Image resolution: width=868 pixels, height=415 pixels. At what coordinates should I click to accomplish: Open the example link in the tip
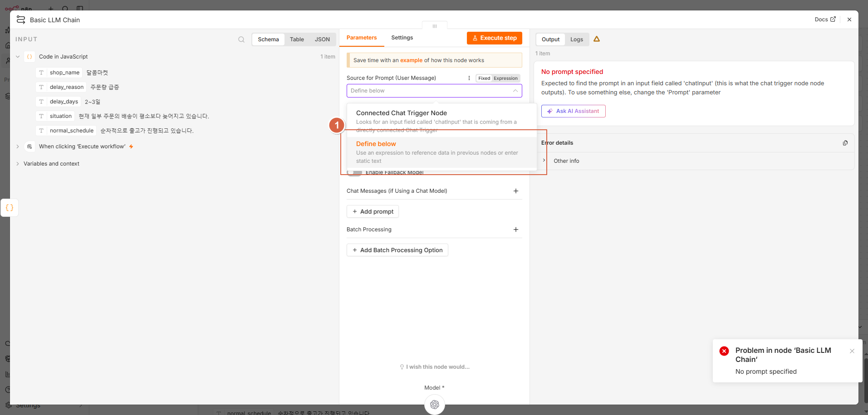click(411, 60)
